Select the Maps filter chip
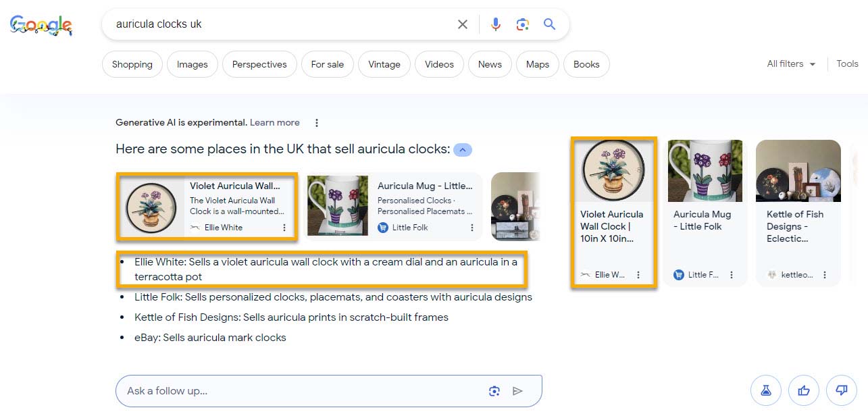This screenshot has width=868, height=414. [538, 64]
